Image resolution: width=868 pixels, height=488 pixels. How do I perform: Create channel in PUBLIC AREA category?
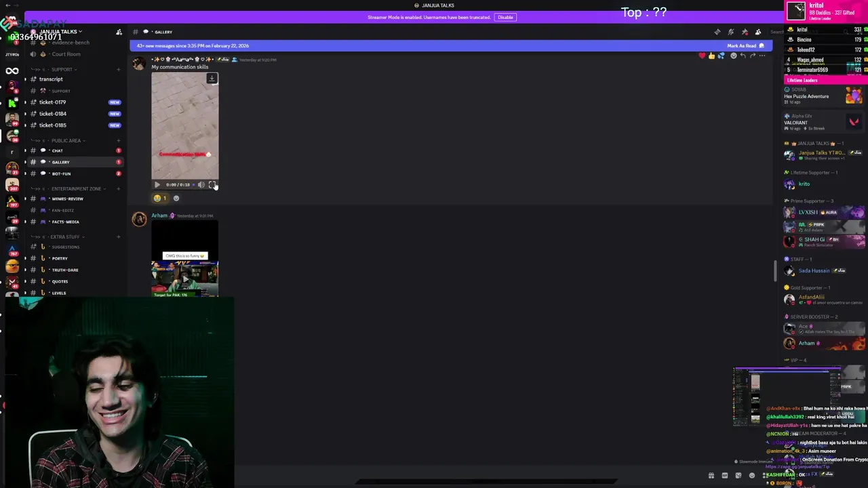pos(119,140)
